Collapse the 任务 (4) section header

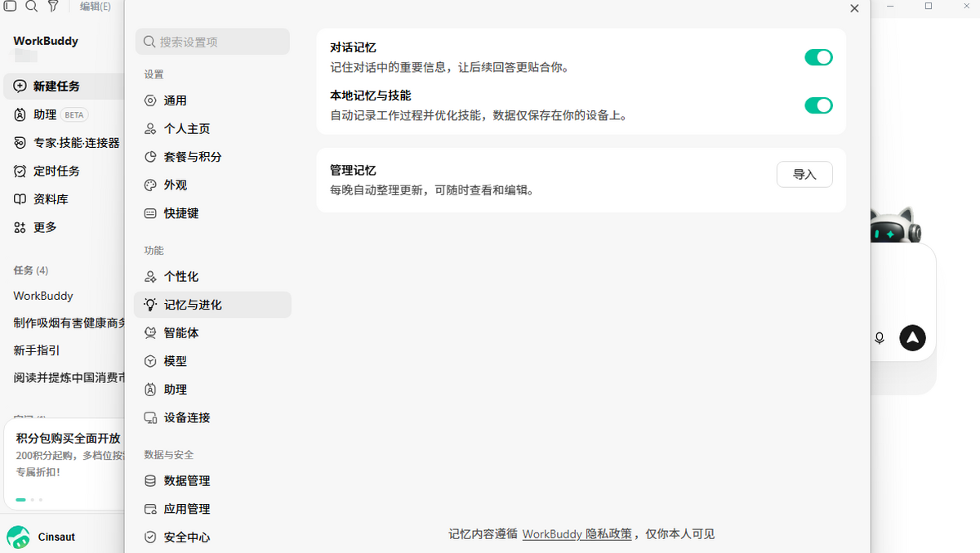31,270
